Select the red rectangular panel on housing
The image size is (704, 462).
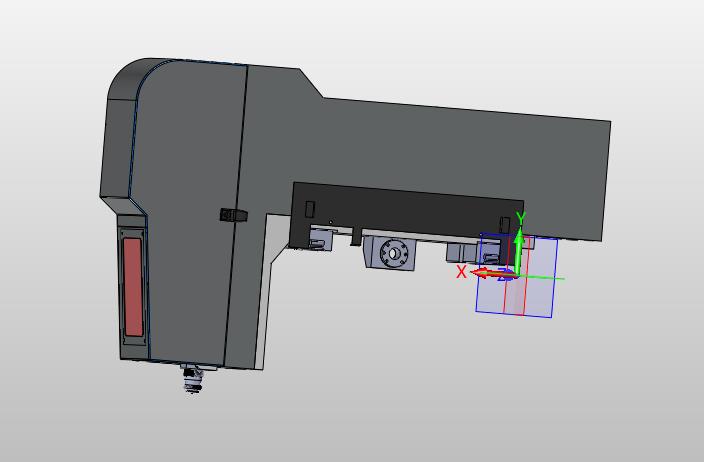tap(133, 287)
